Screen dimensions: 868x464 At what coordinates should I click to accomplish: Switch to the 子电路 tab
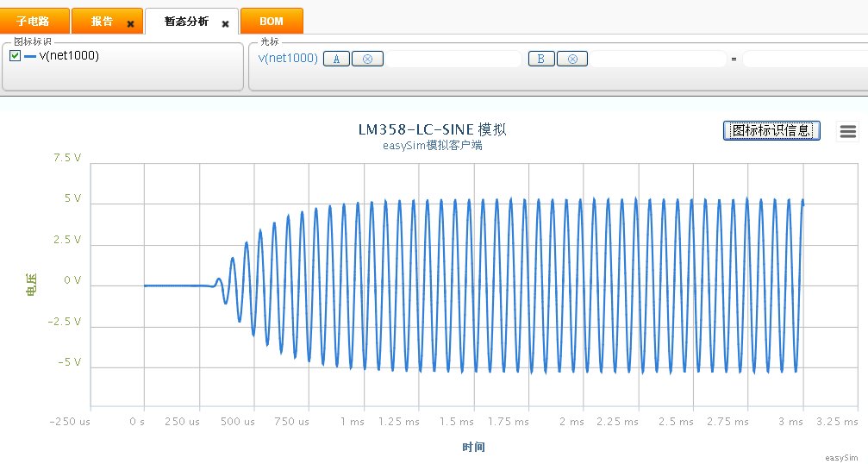[x=34, y=21]
